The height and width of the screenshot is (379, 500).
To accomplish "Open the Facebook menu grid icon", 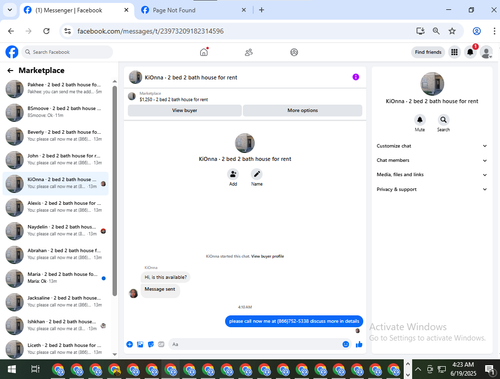I will point(454,52).
